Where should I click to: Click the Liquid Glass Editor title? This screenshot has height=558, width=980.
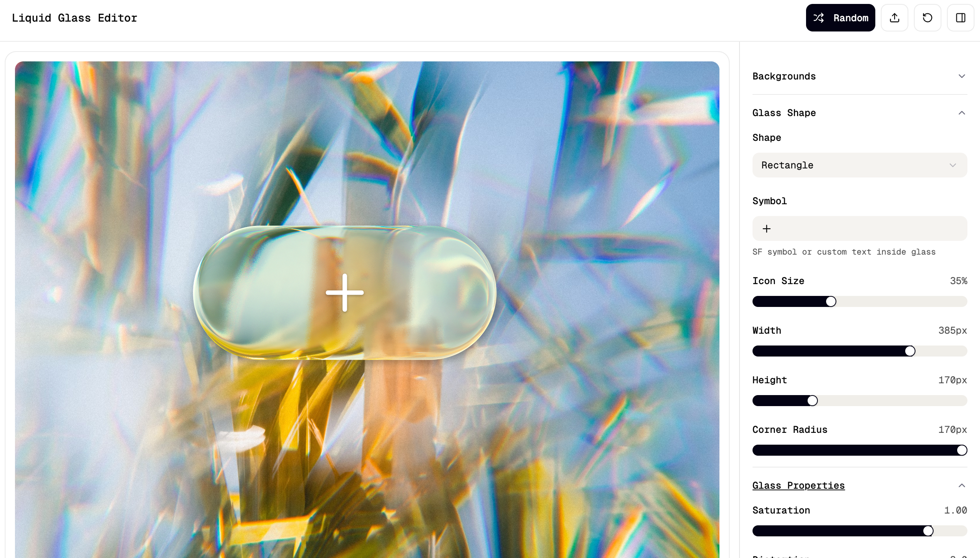tap(75, 18)
